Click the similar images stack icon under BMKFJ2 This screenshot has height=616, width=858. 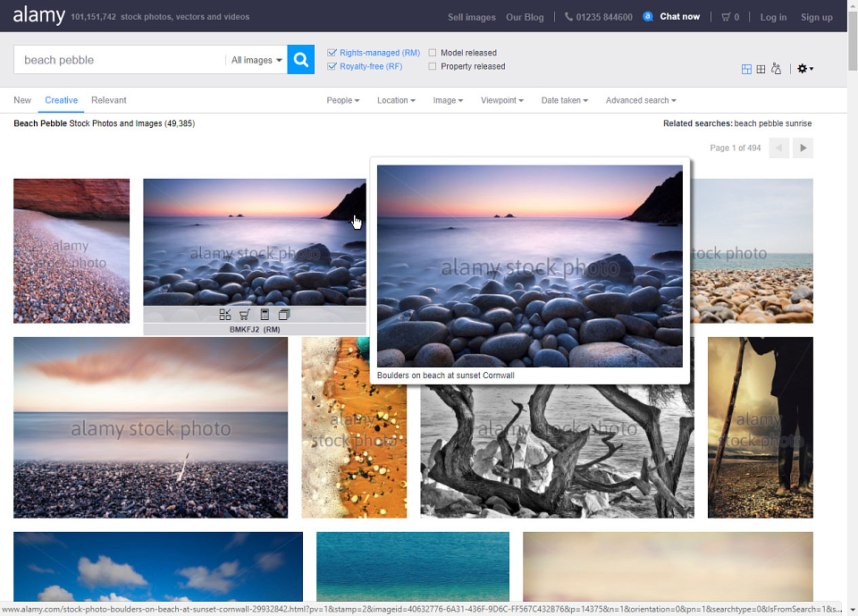click(x=284, y=315)
